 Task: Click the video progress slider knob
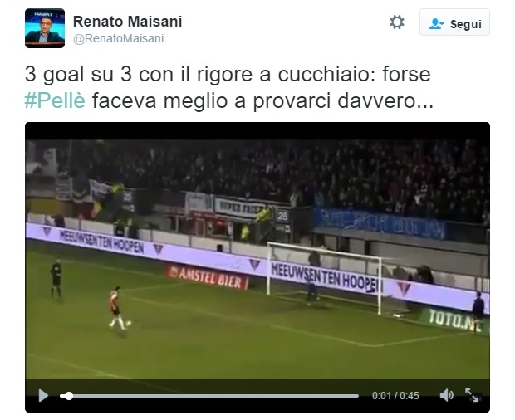pos(69,396)
